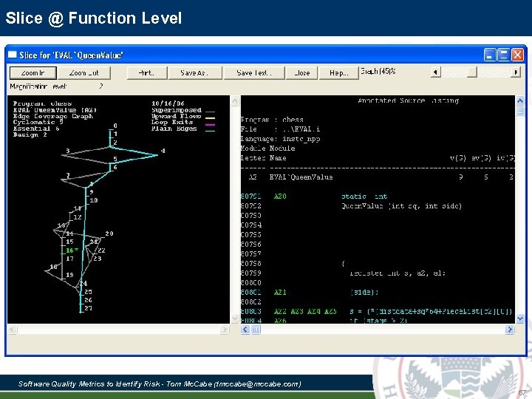This screenshot has height=399, width=532.
Task: Click the Zoom In button
Action: tap(33, 72)
